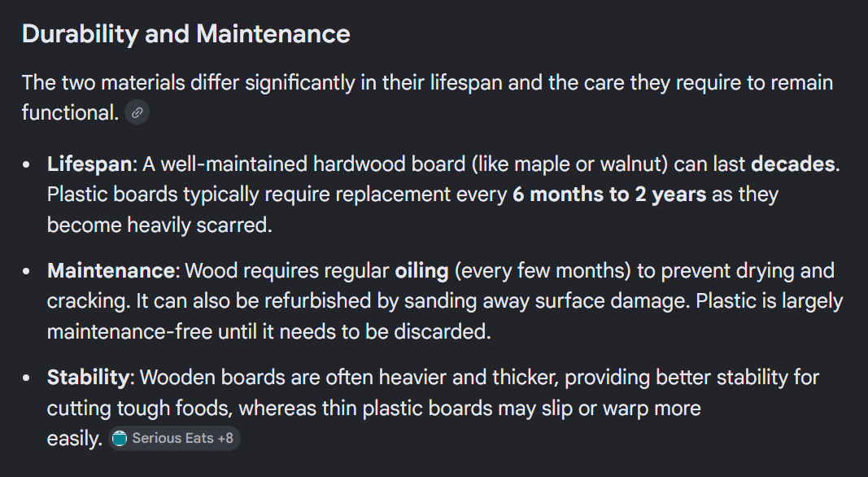Click the bold "Stability" label

pos(88,377)
